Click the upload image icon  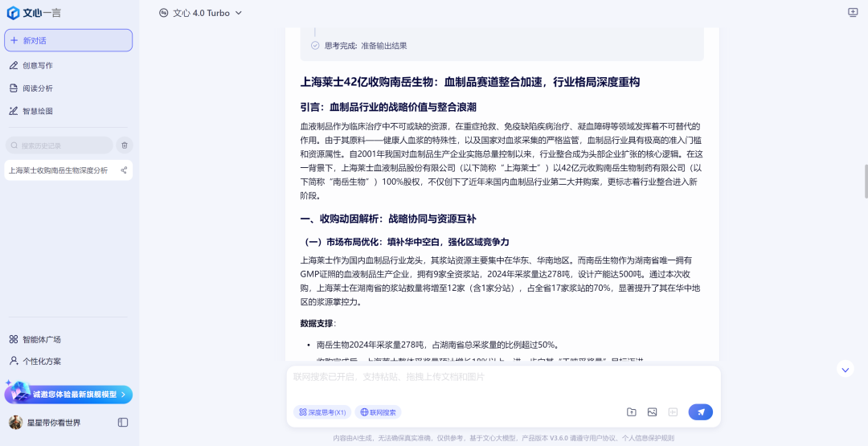[652, 411]
